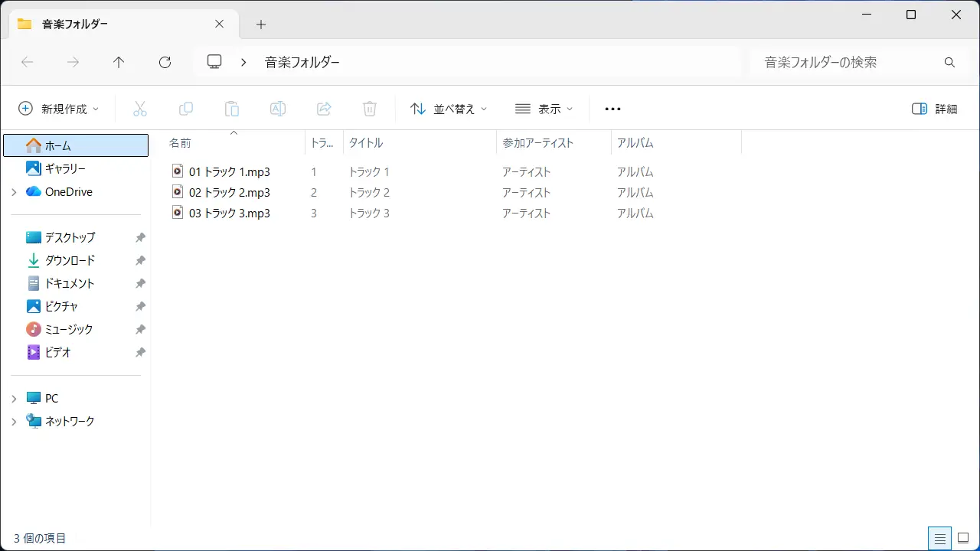Switch to large icons view in status bar
Image resolution: width=980 pixels, height=551 pixels.
click(x=963, y=538)
